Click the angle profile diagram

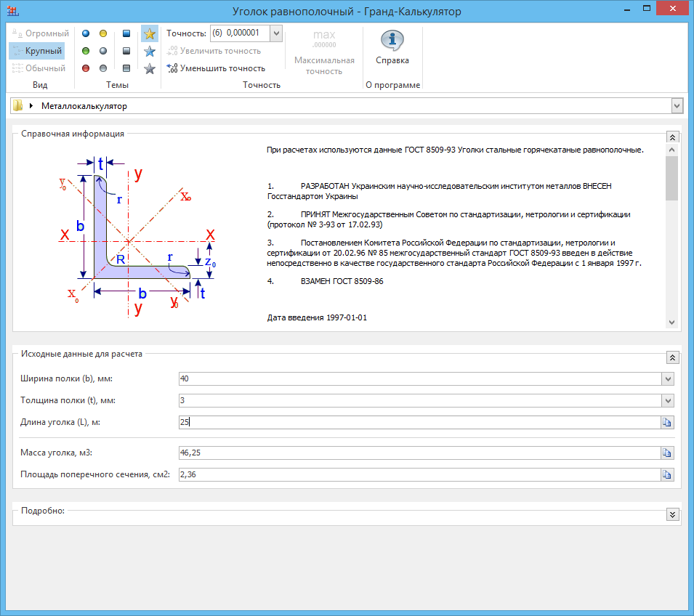coord(137,237)
